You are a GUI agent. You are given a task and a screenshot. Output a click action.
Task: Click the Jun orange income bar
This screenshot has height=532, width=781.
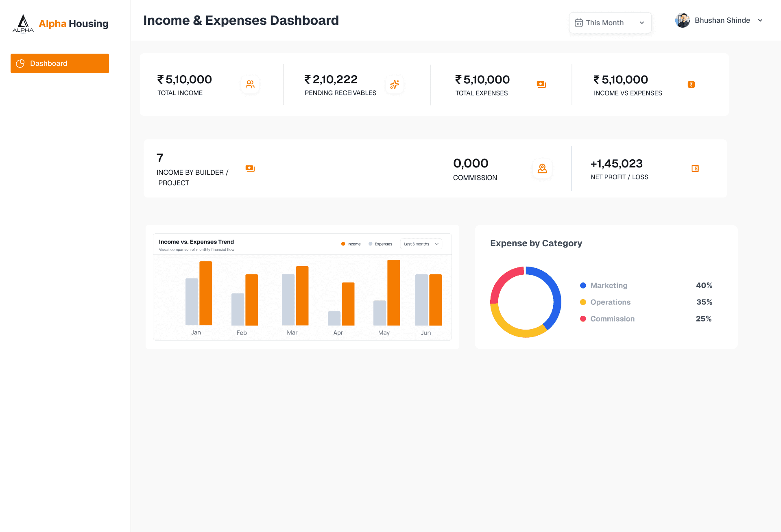tap(435, 300)
